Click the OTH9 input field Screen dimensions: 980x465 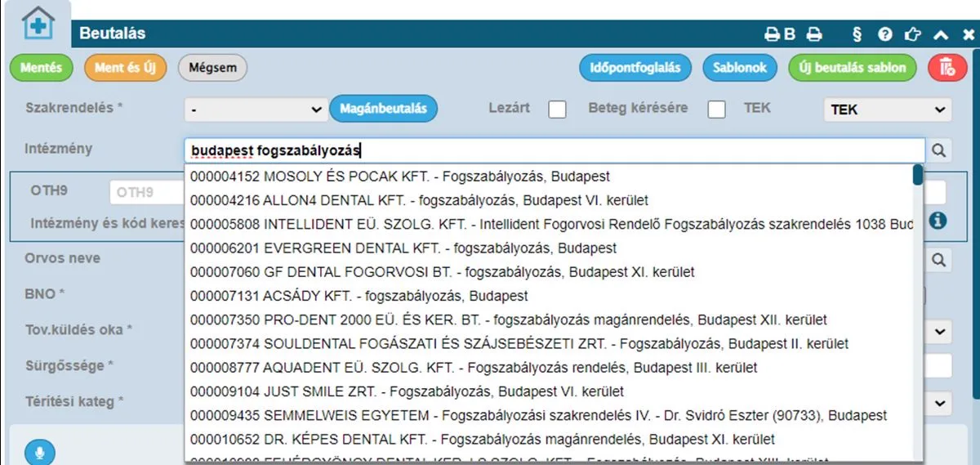pos(147,192)
